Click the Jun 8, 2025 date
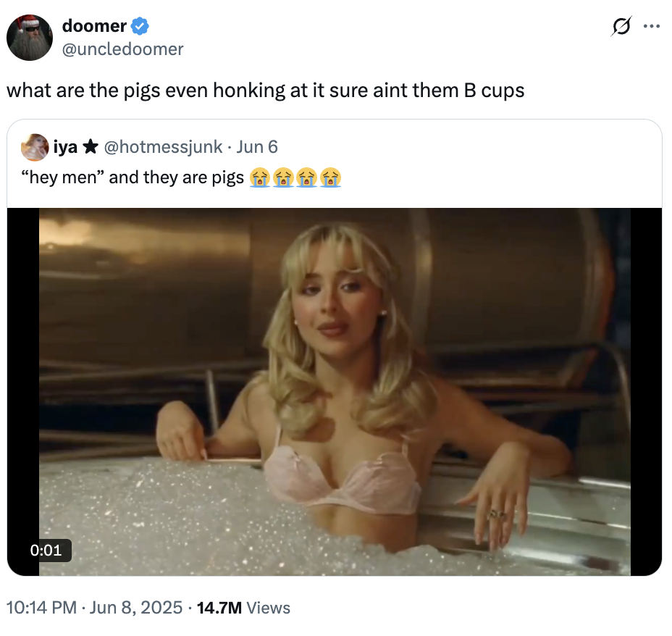 pyautogui.click(x=136, y=608)
